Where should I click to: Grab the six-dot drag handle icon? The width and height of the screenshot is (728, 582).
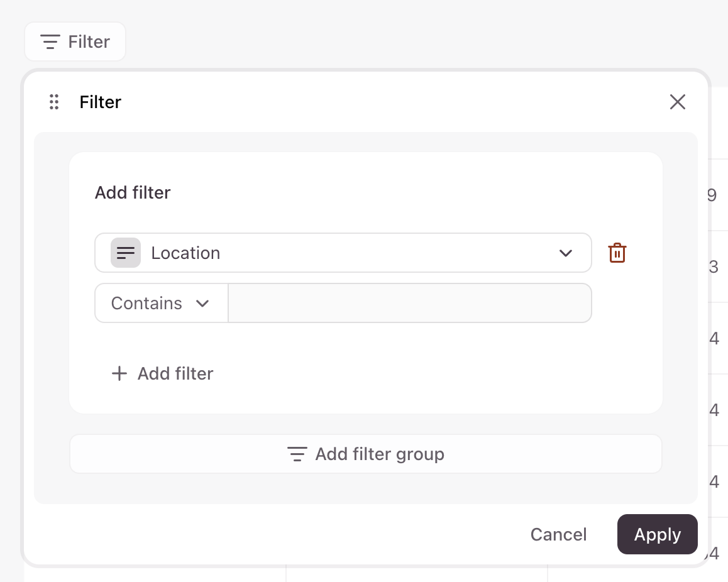click(54, 102)
